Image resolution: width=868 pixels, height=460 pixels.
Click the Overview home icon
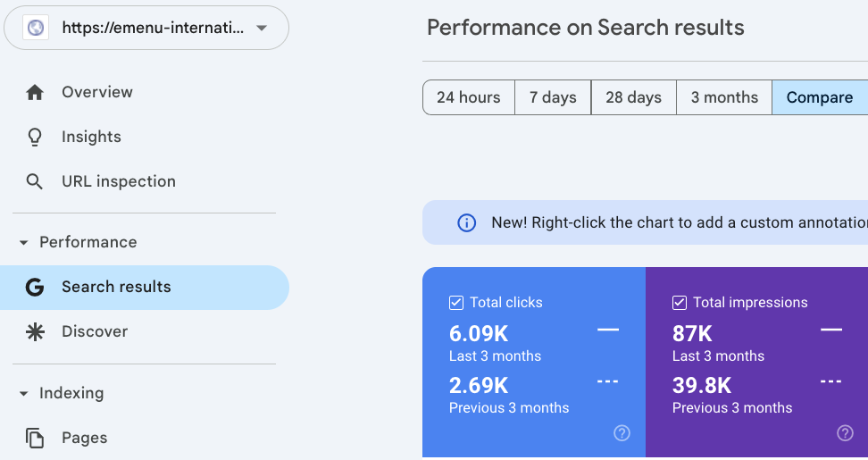(x=35, y=93)
